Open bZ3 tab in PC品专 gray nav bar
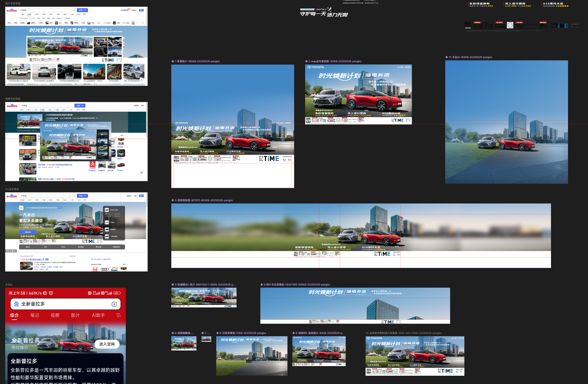The height and width of the screenshot is (384, 588). click(45, 247)
